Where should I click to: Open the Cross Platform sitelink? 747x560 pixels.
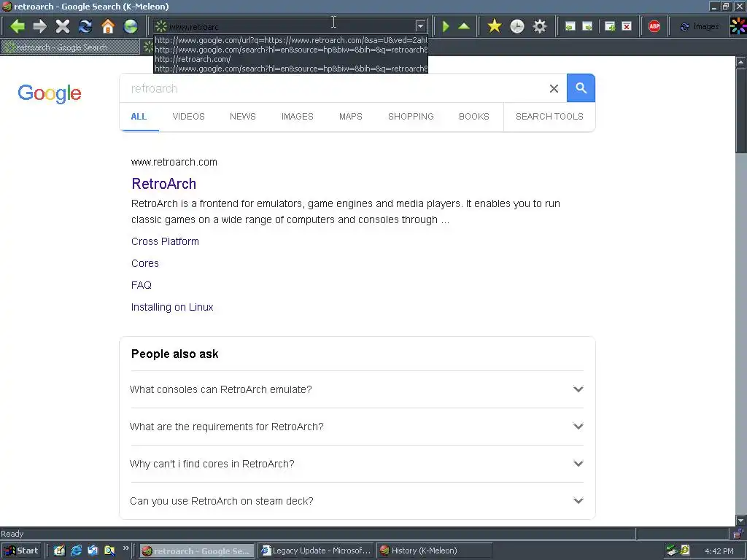pyautogui.click(x=165, y=242)
